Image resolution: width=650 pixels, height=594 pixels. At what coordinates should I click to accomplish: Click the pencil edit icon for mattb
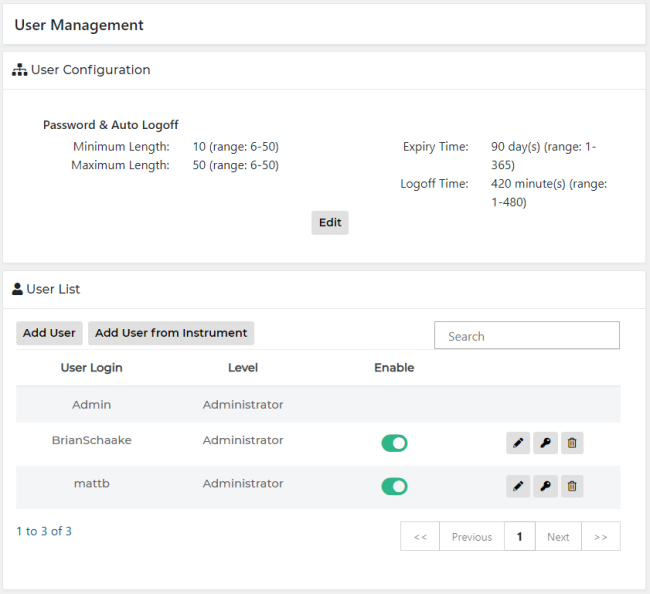click(x=518, y=486)
